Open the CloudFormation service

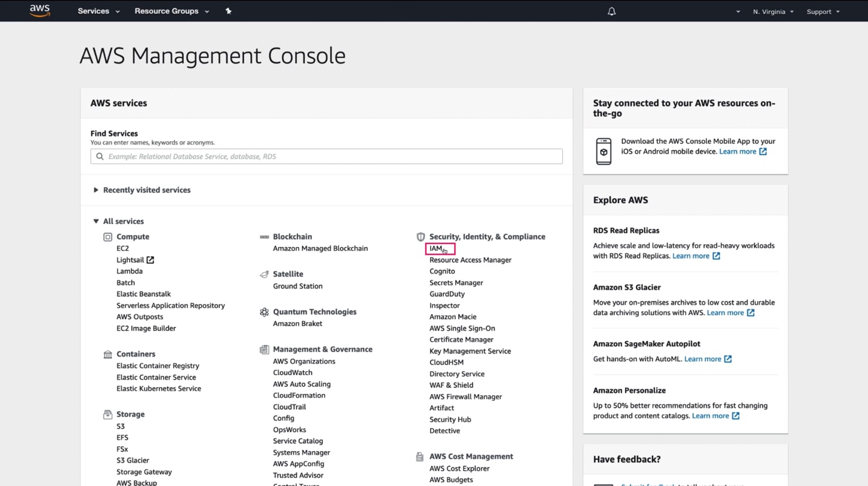(x=299, y=395)
